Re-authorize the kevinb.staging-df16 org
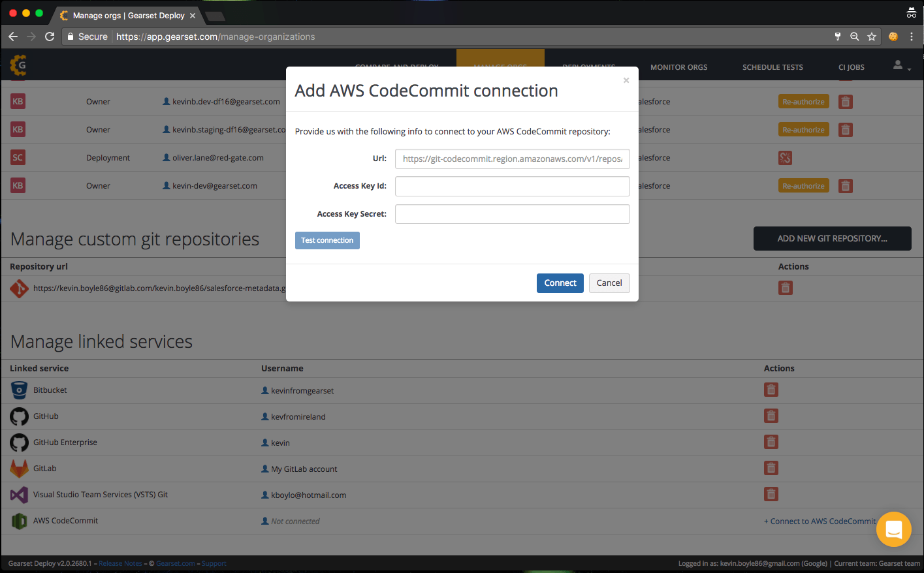The width and height of the screenshot is (924, 573). point(803,130)
